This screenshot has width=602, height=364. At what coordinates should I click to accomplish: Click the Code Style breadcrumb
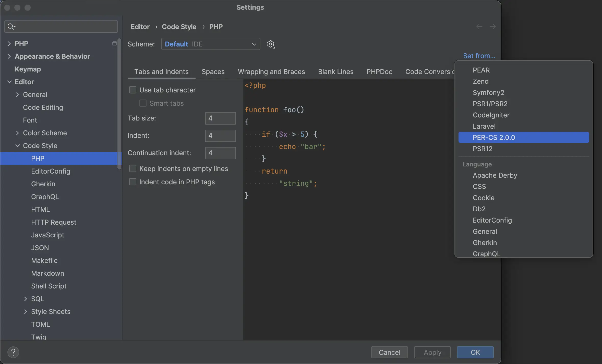tap(179, 27)
